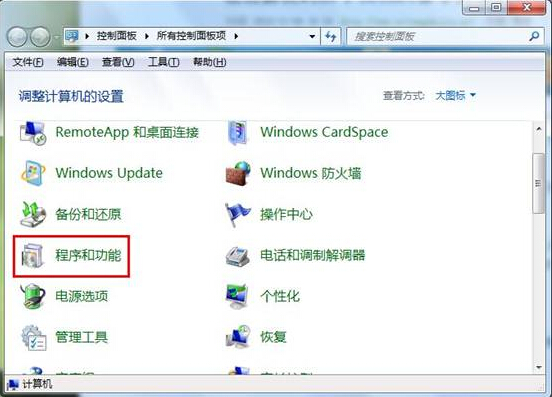Click the refresh arrows icon beside address bar
This screenshot has width=552, height=397.
pyautogui.click(x=331, y=36)
